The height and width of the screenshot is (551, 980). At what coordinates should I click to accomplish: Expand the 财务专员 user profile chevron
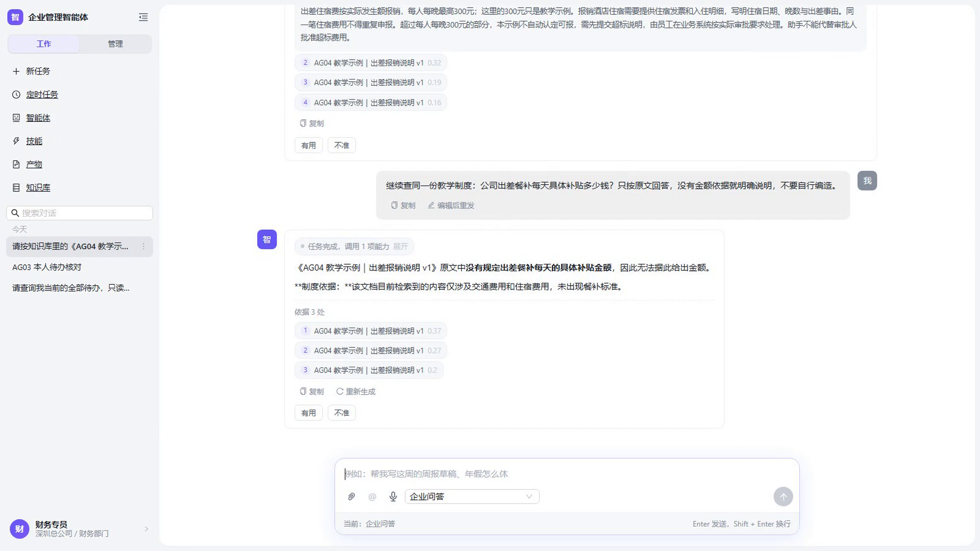[x=146, y=529]
